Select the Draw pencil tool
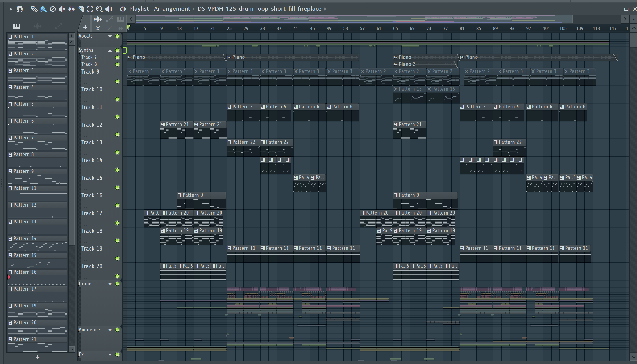Image resolution: width=637 pixels, height=364 pixels. tap(34, 9)
